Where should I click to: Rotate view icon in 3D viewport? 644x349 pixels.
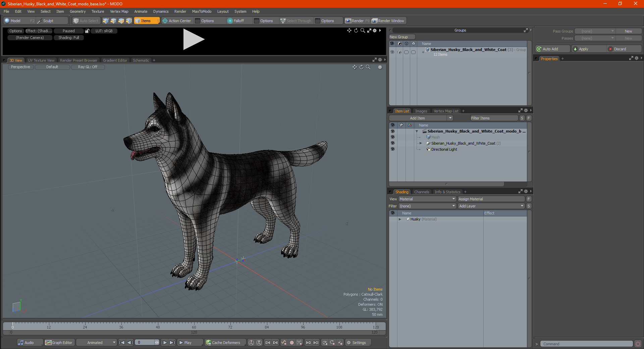click(x=361, y=67)
